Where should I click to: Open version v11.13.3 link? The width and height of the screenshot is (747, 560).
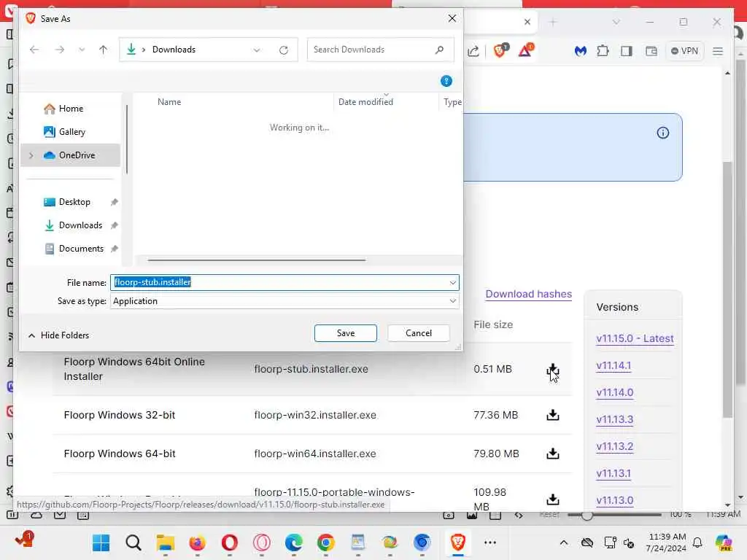click(614, 419)
